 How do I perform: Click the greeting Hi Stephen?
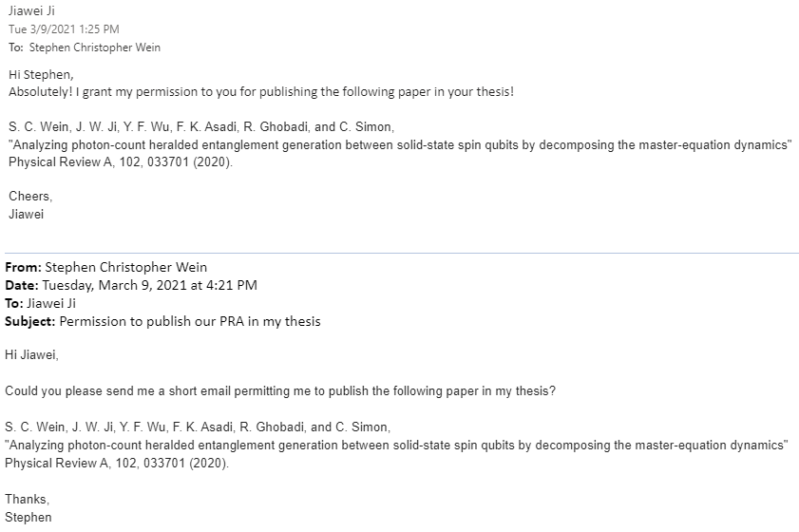(x=41, y=74)
